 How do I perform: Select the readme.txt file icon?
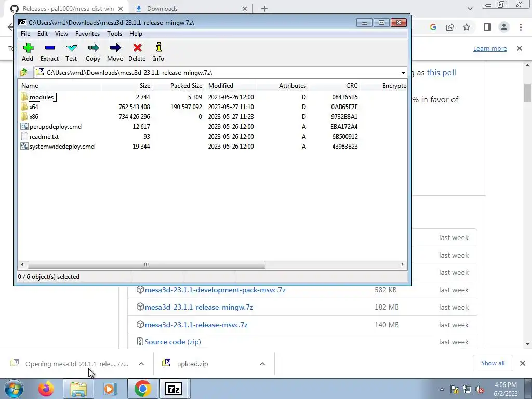(24, 137)
